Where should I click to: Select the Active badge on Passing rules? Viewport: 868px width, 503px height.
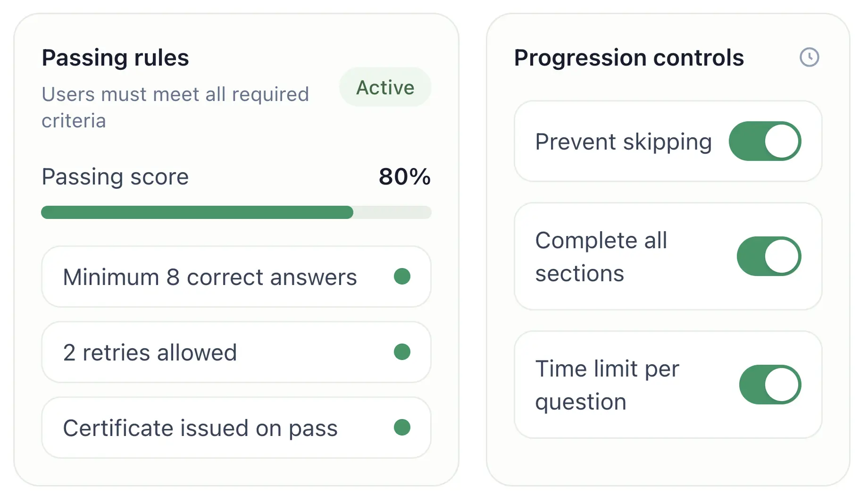click(385, 87)
